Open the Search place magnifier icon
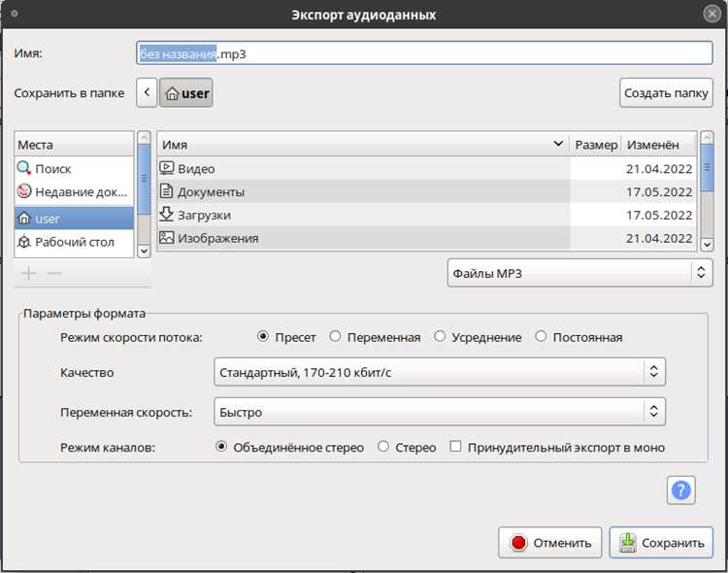This screenshot has width=728, height=573. tap(23, 168)
